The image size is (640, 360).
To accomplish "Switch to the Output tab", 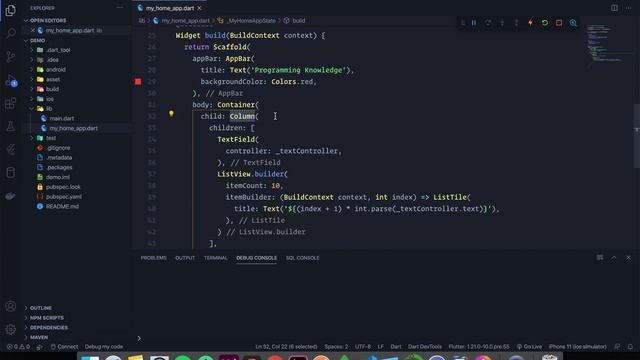I will [x=185, y=258].
